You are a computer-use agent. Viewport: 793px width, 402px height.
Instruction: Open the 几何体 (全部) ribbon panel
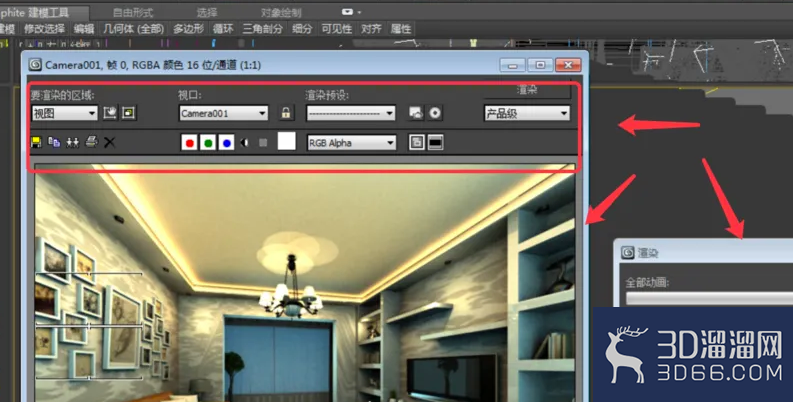[134, 29]
